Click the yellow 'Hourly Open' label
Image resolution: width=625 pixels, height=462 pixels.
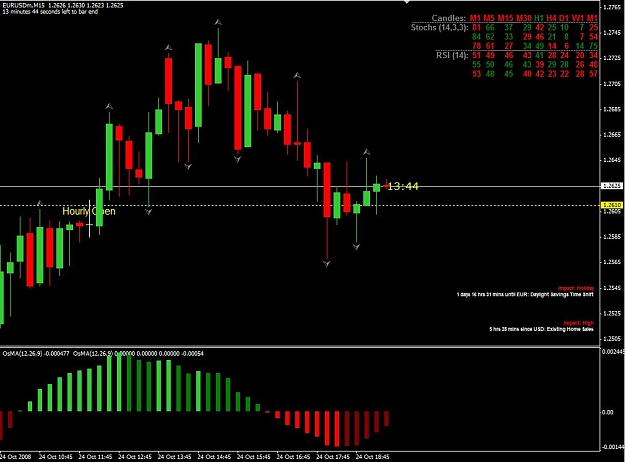pos(89,211)
